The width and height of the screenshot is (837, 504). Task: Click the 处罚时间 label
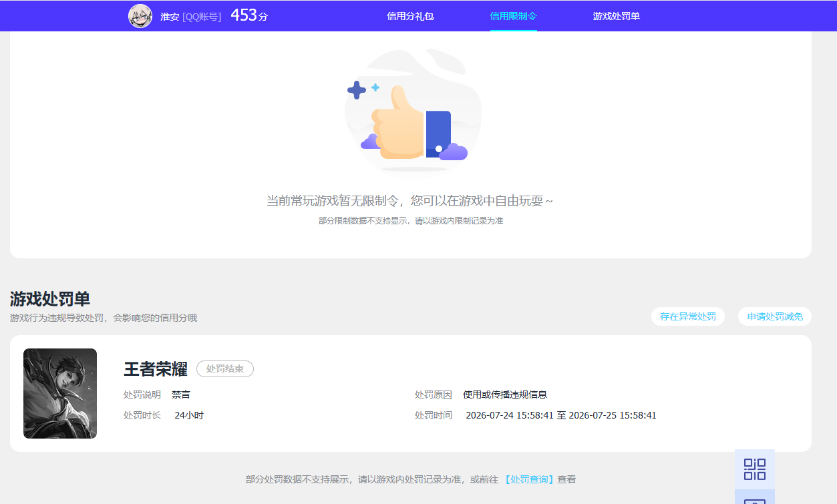coord(434,415)
